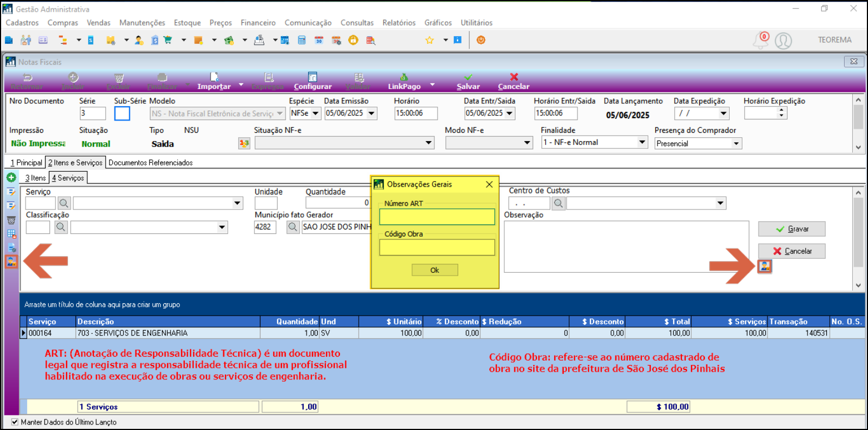Expand the Classificação description dropdown

[x=222, y=227]
